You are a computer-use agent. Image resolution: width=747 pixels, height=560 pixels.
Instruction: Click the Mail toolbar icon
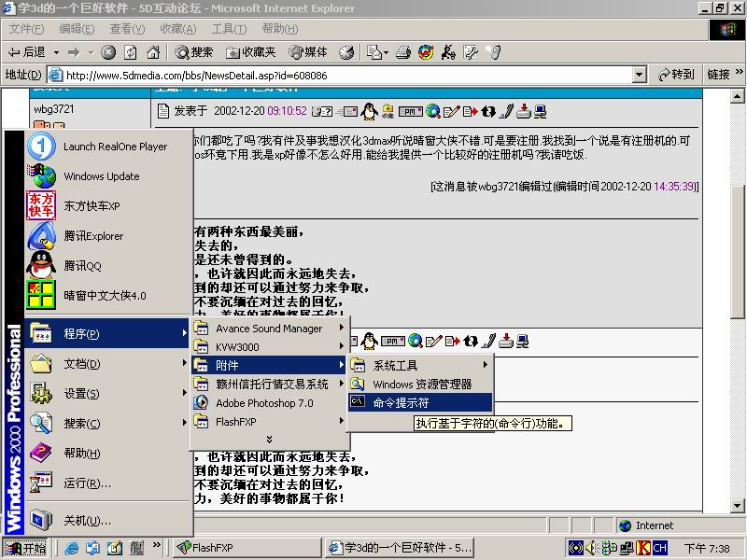click(x=377, y=52)
